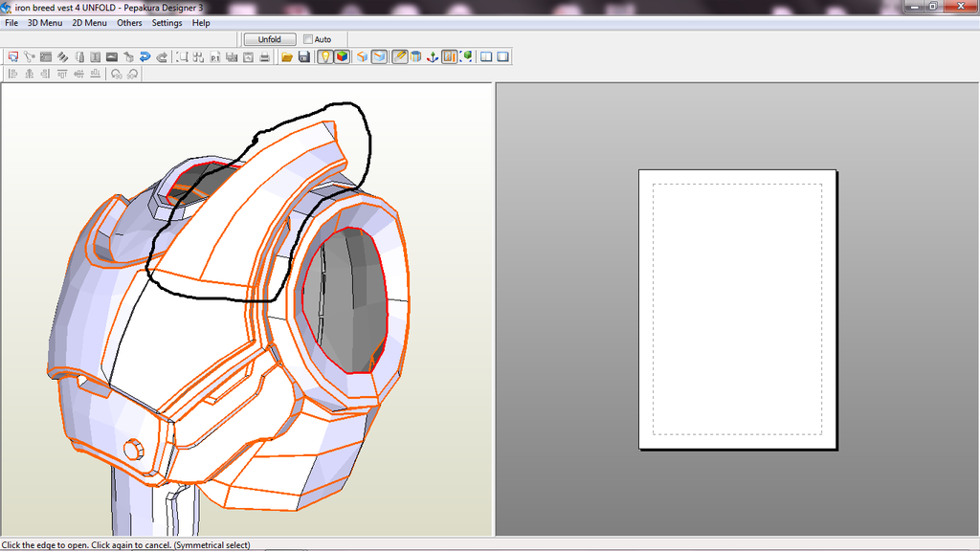Click the pointer-on-box tool icon

(x=129, y=56)
